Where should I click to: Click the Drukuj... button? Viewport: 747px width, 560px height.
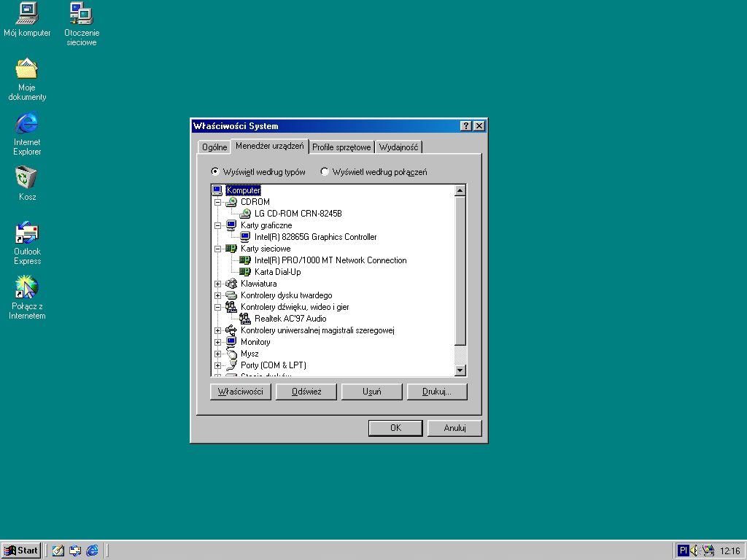[x=437, y=392]
